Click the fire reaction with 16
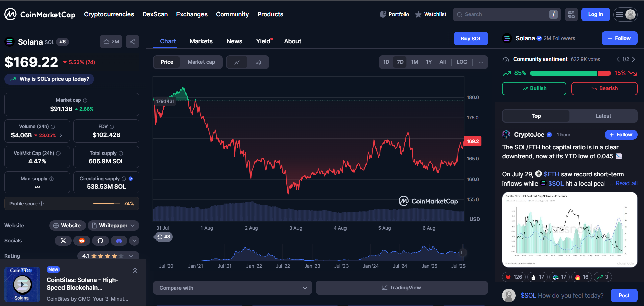 pyautogui.click(x=581, y=277)
